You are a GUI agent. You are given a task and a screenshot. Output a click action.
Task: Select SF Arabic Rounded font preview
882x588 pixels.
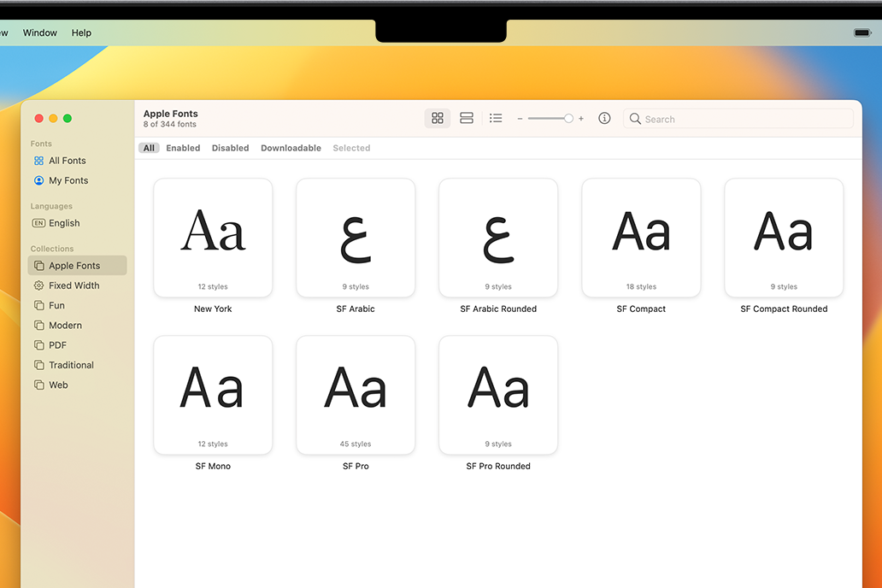(x=498, y=238)
